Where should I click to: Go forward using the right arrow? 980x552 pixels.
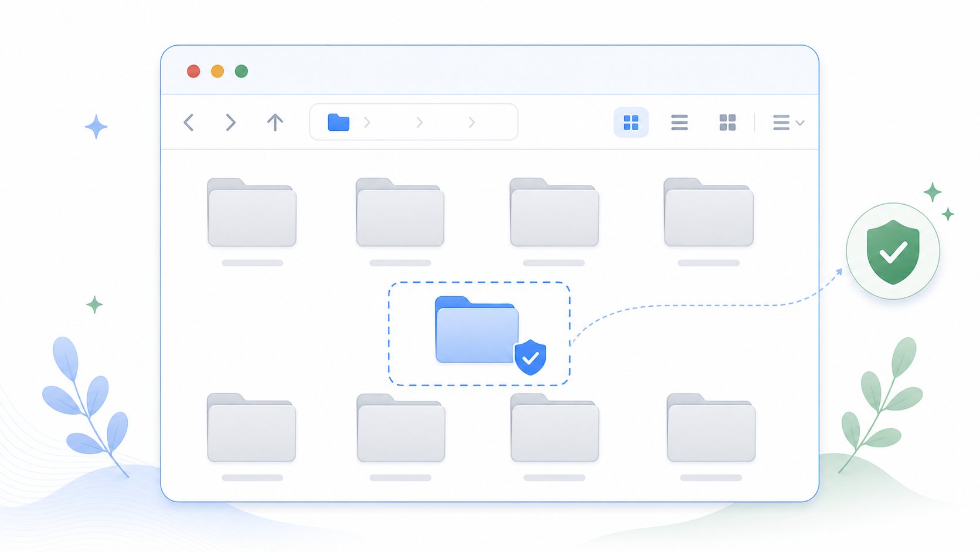coord(231,123)
